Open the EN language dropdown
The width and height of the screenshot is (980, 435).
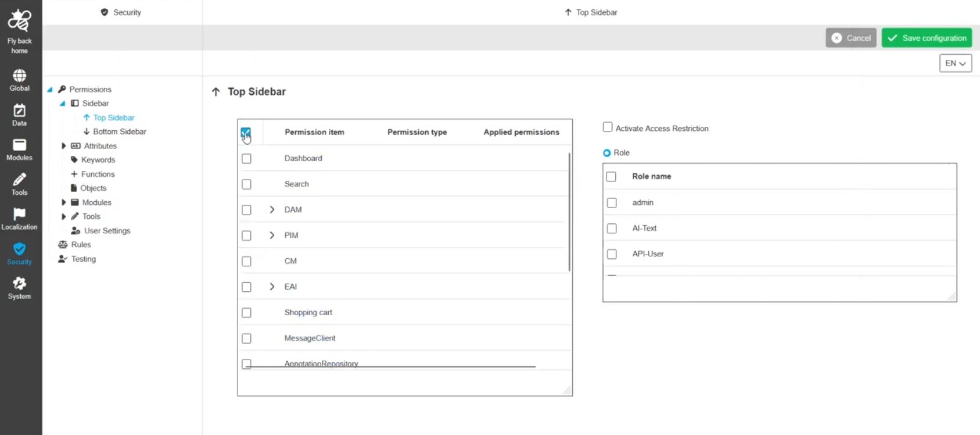[955, 63]
